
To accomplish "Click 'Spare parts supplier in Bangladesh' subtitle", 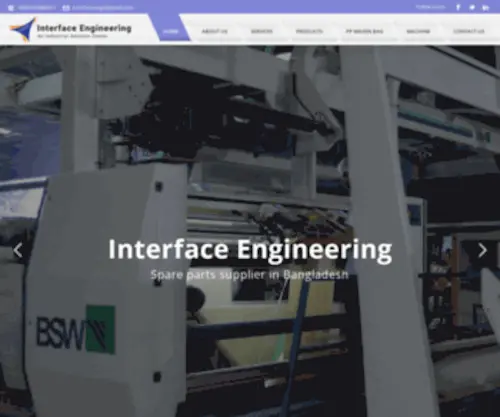I will 249,275.
